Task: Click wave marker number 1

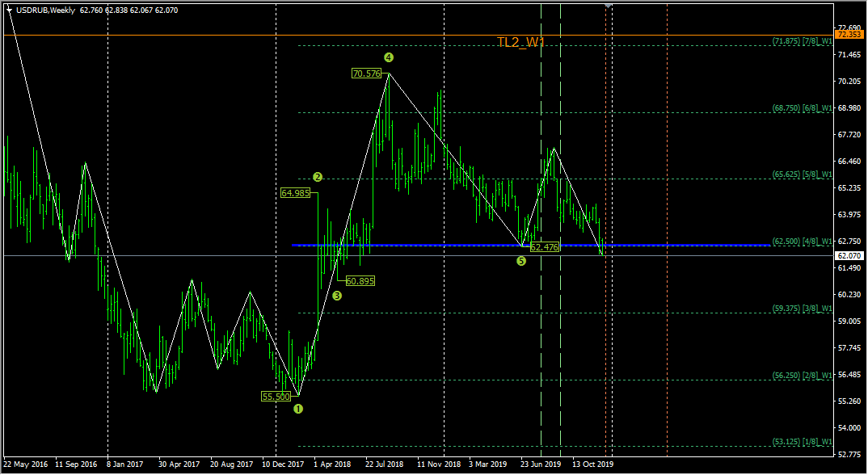Action: pos(298,409)
